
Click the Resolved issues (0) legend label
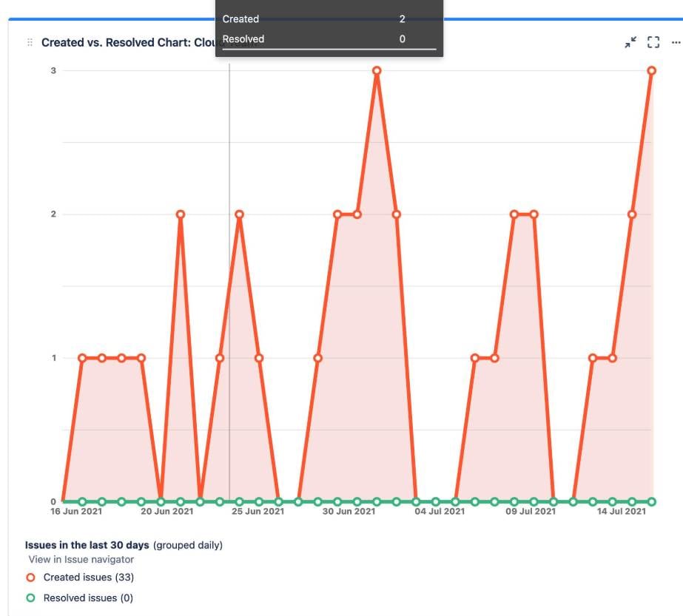point(88,598)
